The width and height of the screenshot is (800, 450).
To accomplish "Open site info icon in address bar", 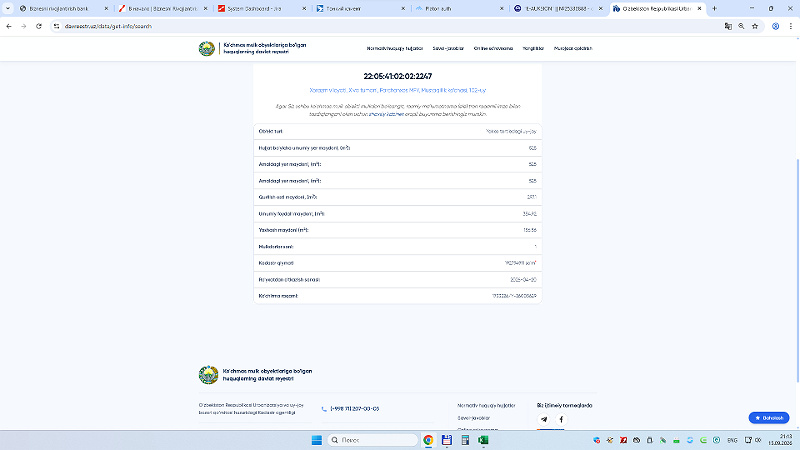I will coord(57,26).
